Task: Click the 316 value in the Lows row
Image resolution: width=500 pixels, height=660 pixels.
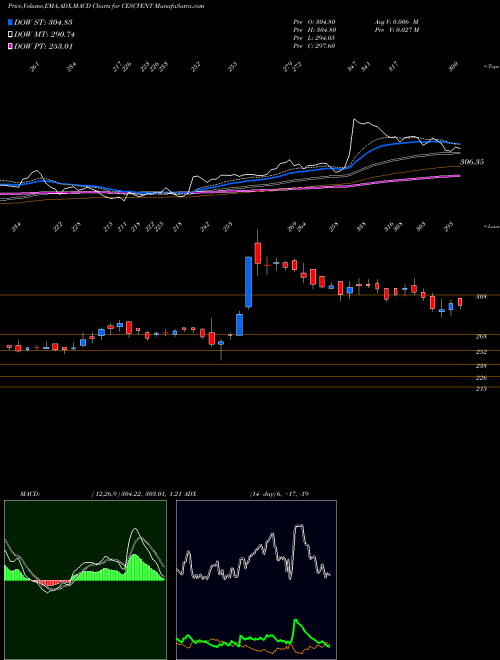Action: (x=389, y=227)
